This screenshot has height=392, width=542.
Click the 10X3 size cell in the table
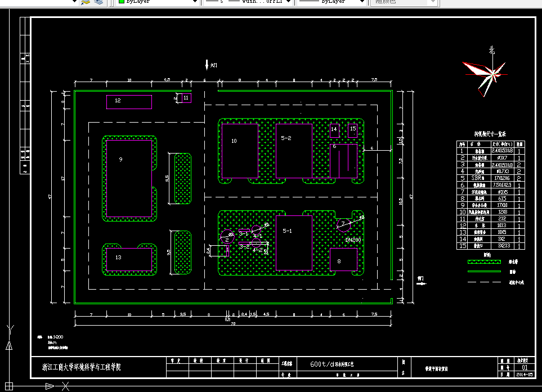[x=503, y=226]
